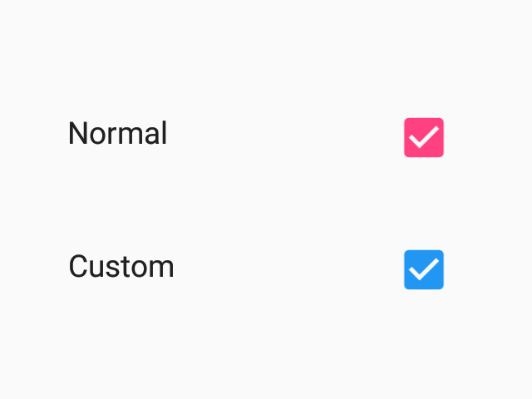Click the "Custom" label text
The width and height of the screenshot is (532, 399).
point(121,267)
